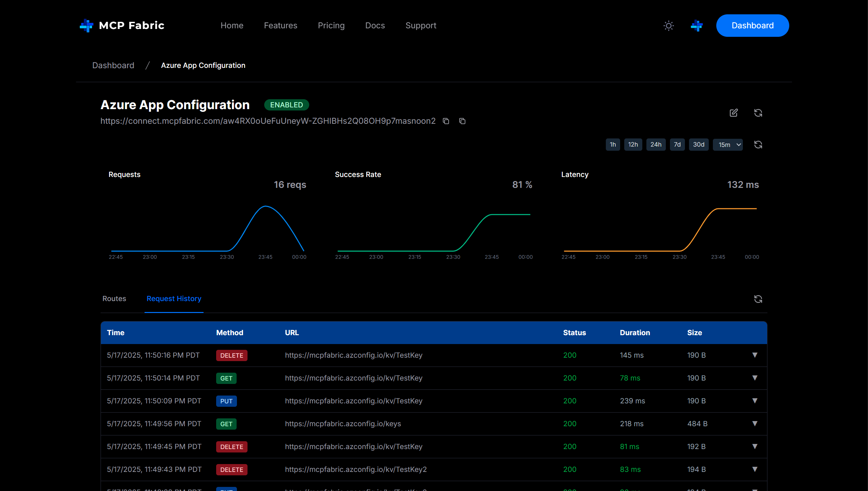
Task: Click the second copy icon after the URL
Action: [x=462, y=121]
